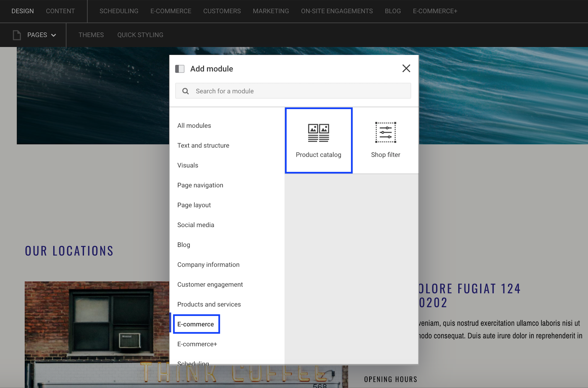Viewport: 588px width, 388px height.
Task: Open the E-Commerce top menu
Action: coord(171,11)
